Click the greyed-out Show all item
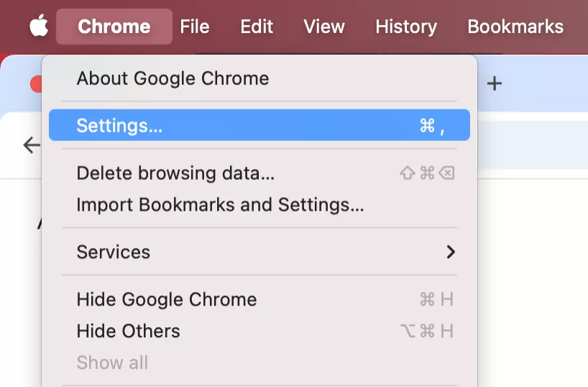 pos(112,363)
